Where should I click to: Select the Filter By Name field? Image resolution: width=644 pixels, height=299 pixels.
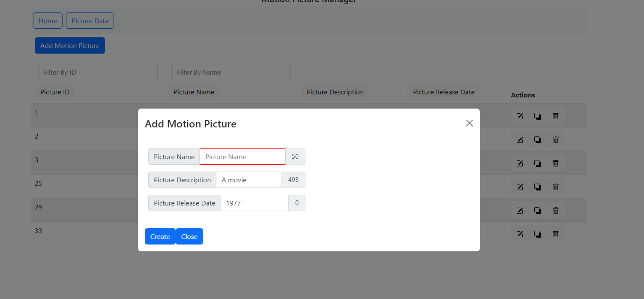tap(231, 72)
